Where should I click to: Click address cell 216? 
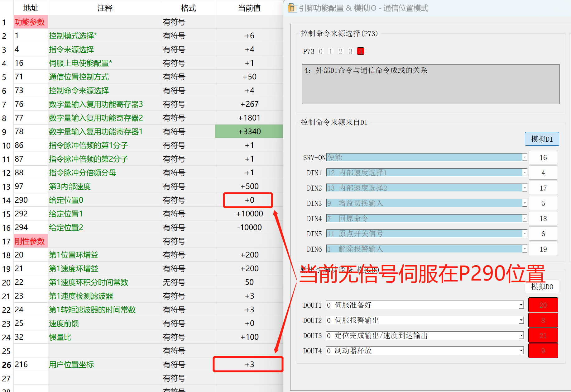click(x=31, y=365)
